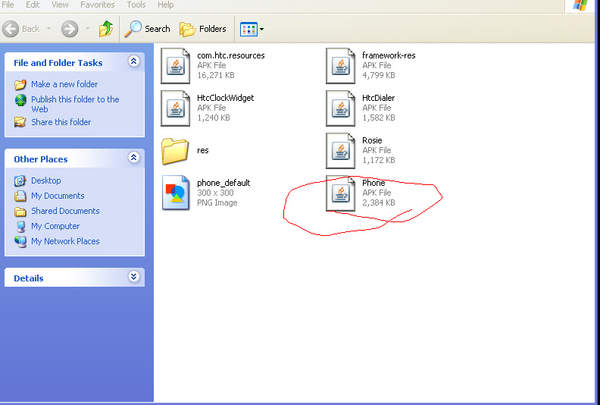The height and width of the screenshot is (405, 600).
Task: Toggle the Folders tree pane
Action: (203, 29)
